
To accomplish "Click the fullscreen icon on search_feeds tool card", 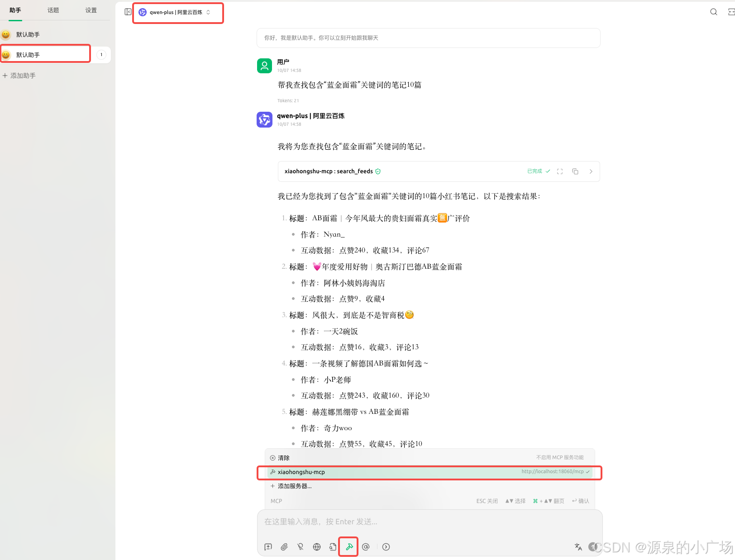I will click(x=560, y=171).
